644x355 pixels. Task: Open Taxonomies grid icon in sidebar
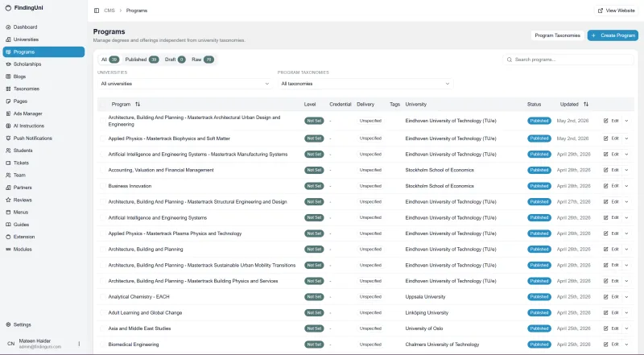pos(8,89)
